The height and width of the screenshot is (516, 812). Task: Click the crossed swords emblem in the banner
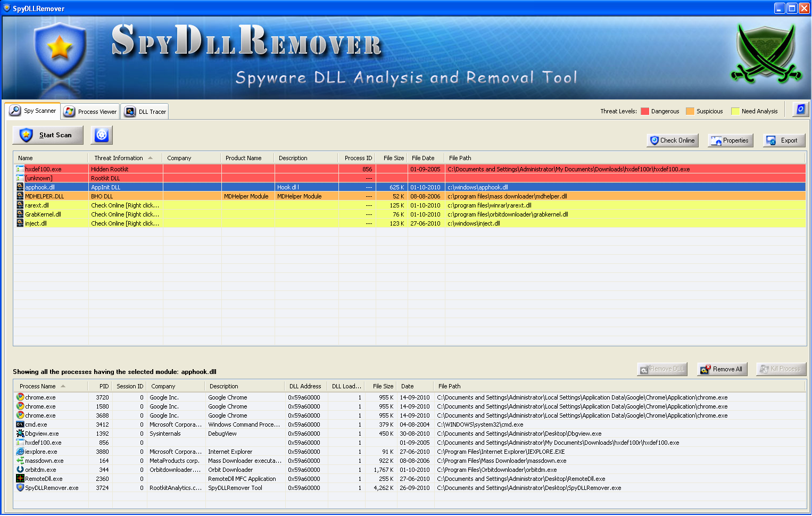click(x=765, y=54)
